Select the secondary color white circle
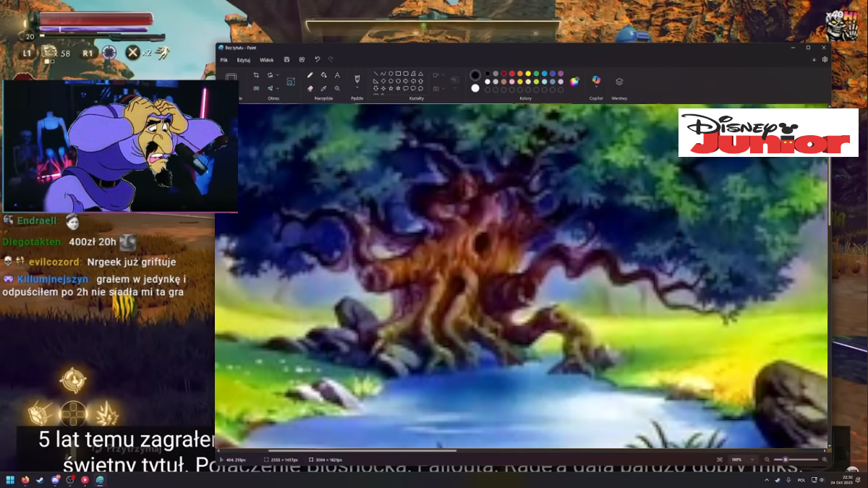868x488 pixels. pos(475,88)
